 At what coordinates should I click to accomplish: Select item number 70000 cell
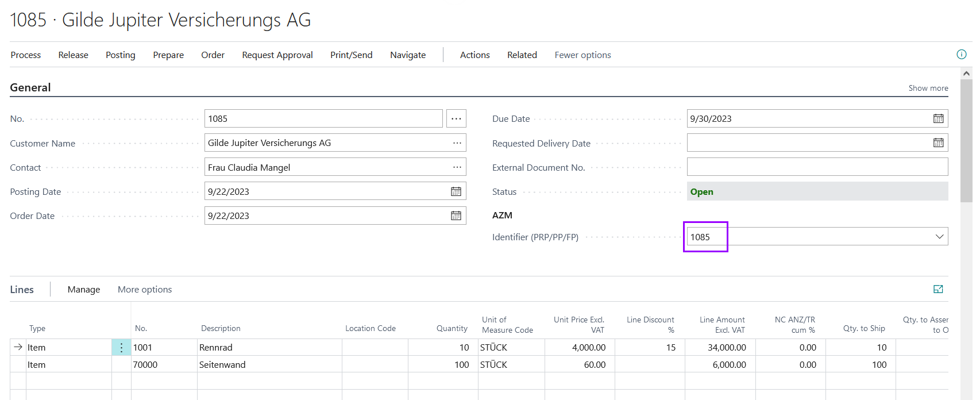164,364
